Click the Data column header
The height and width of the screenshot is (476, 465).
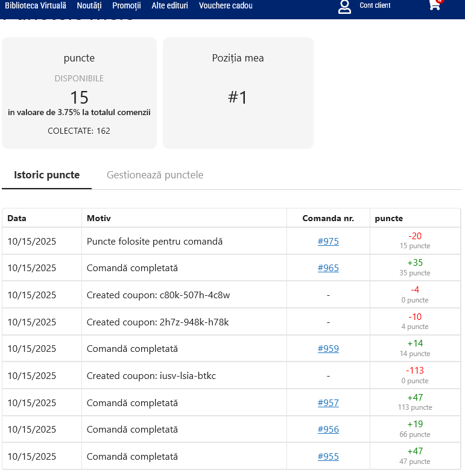pyautogui.click(x=17, y=218)
